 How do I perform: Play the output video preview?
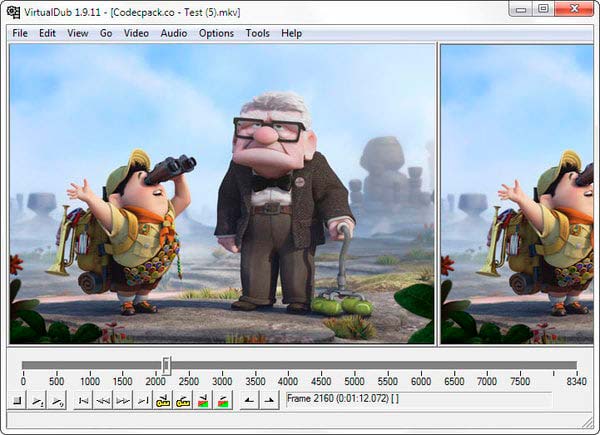click(57, 401)
